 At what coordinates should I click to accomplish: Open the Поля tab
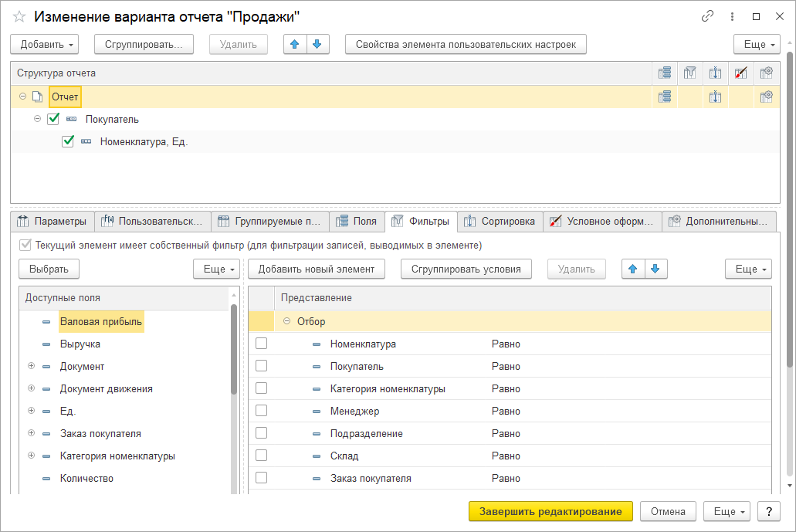pyautogui.click(x=357, y=222)
